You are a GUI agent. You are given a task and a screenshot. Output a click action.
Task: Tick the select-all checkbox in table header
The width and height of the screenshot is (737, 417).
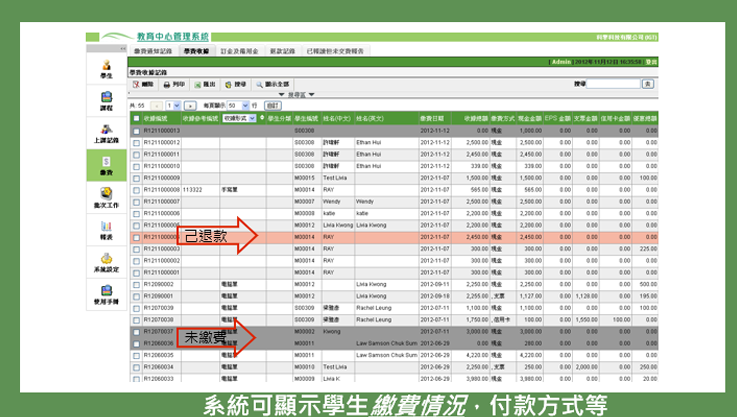tap(136, 118)
